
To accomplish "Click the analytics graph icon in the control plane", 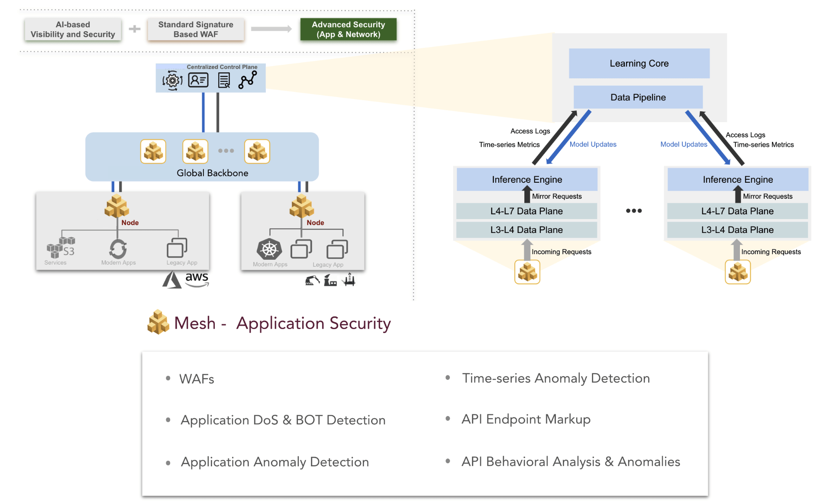I will [249, 79].
